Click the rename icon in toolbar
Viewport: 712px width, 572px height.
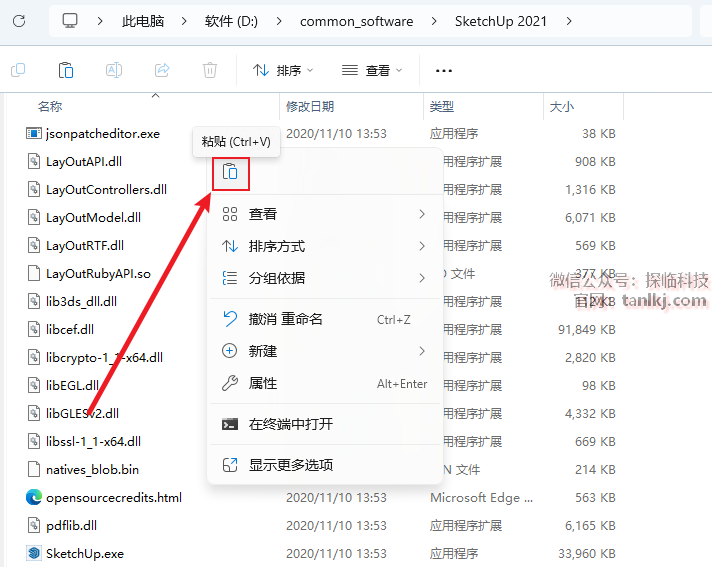[x=114, y=70]
